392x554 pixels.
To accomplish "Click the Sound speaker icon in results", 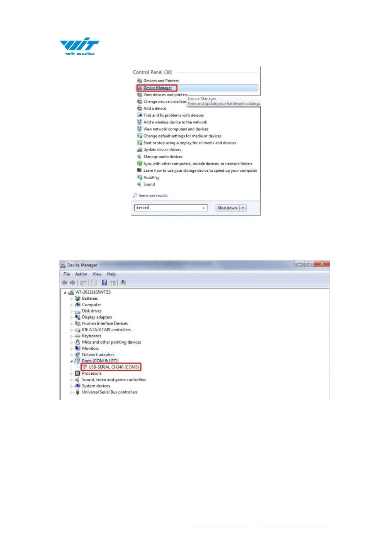I will [139, 184].
